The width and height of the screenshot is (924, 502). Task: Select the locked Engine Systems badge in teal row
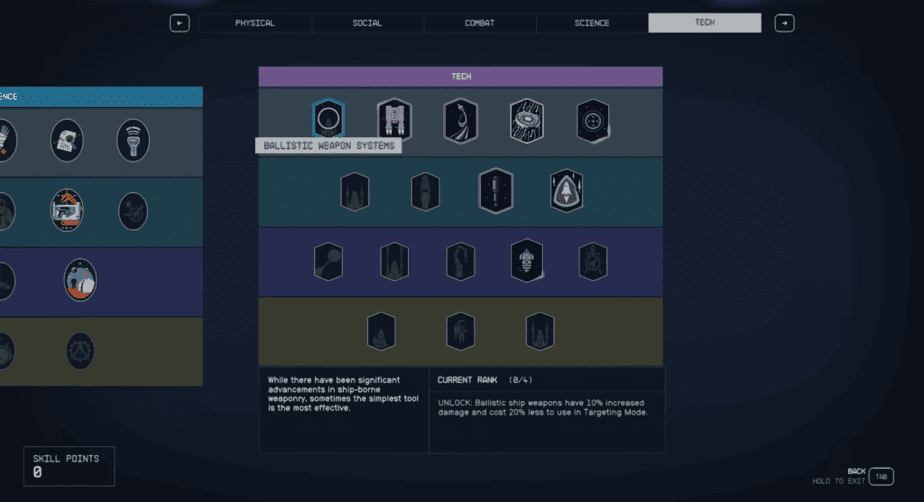(x=425, y=191)
